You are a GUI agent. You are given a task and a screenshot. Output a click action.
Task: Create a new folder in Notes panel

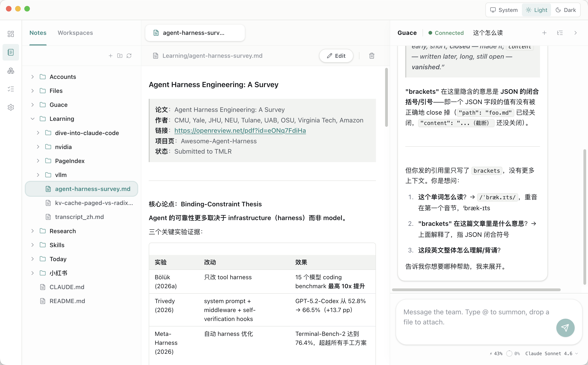(120, 56)
